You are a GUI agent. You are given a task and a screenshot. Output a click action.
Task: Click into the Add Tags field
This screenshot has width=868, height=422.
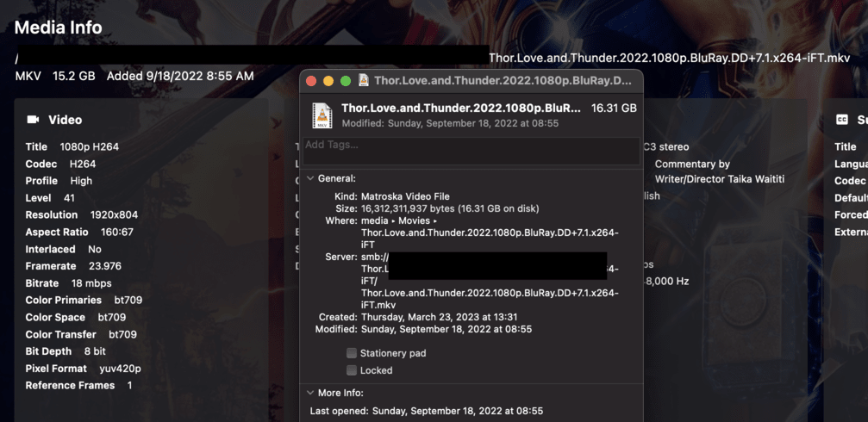pos(471,151)
